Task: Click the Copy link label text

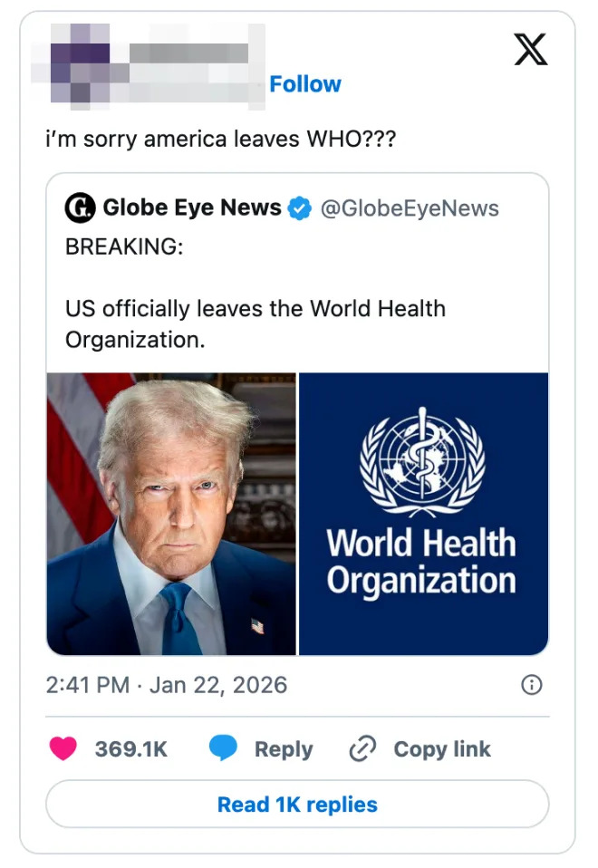Action: (x=441, y=748)
